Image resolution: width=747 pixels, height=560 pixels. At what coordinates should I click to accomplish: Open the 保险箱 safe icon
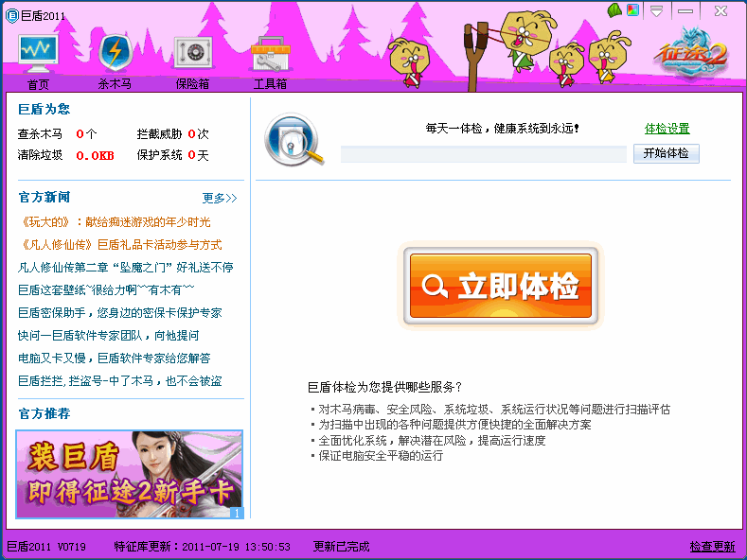click(x=192, y=52)
